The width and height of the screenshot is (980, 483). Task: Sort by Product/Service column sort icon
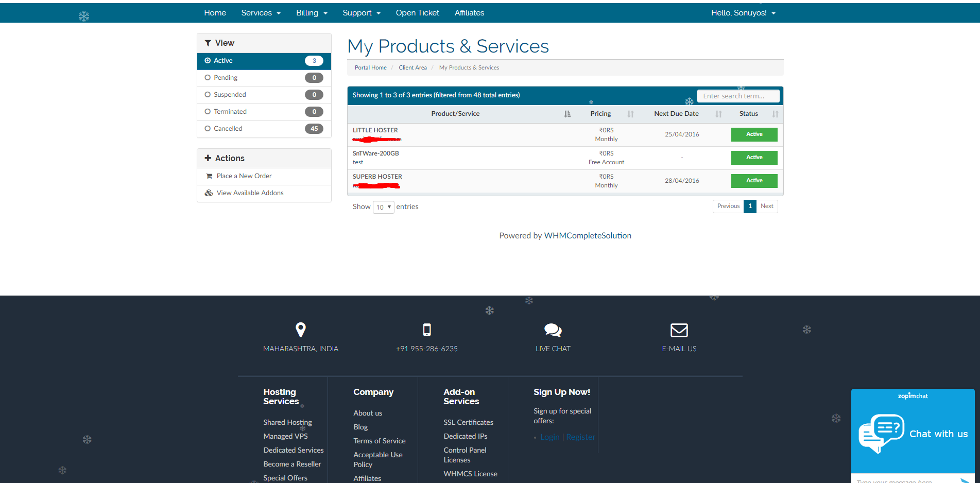567,114
